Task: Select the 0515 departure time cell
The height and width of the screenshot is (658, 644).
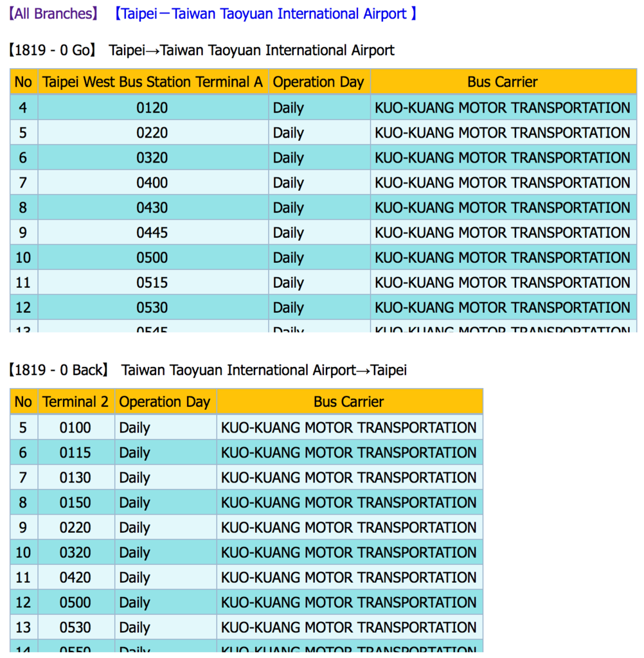Action: [152, 283]
